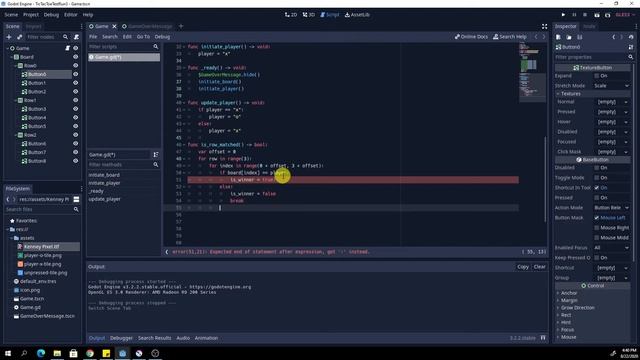
Task: Open the AssetLib workspace
Action: click(x=357, y=15)
